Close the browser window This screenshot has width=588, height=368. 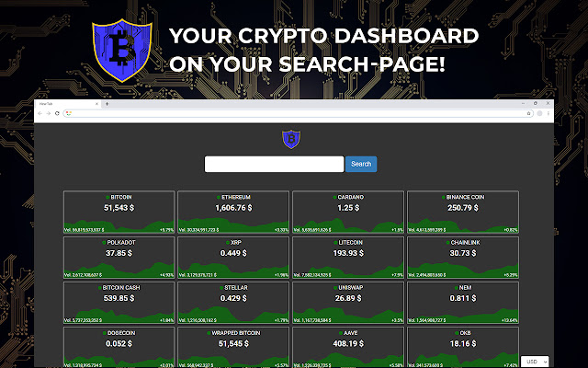(x=548, y=103)
